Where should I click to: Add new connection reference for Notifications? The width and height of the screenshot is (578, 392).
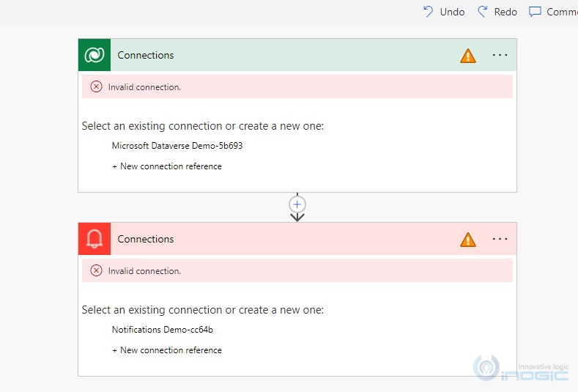(x=167, y=350)
